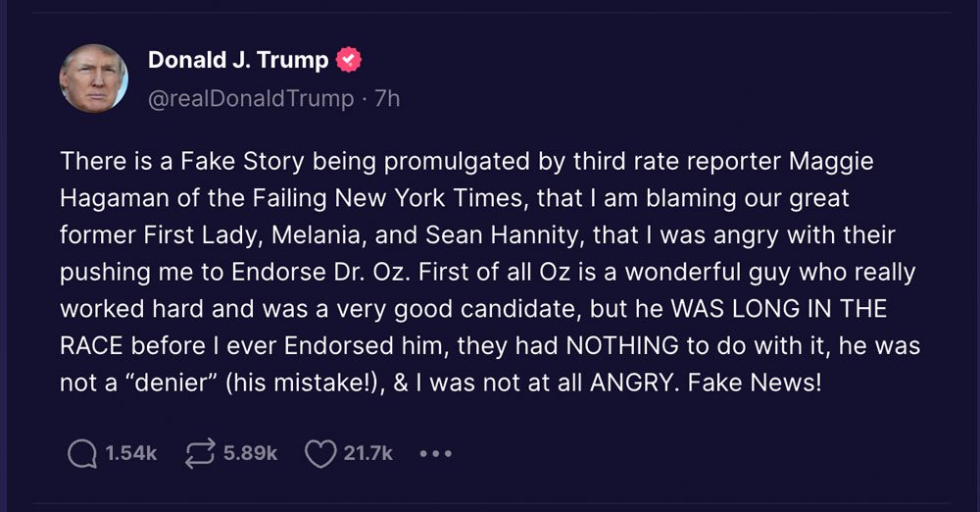Screen dimensions: 980x512
Task: Click the reply speech bubble icon
Action: [82, 454]
